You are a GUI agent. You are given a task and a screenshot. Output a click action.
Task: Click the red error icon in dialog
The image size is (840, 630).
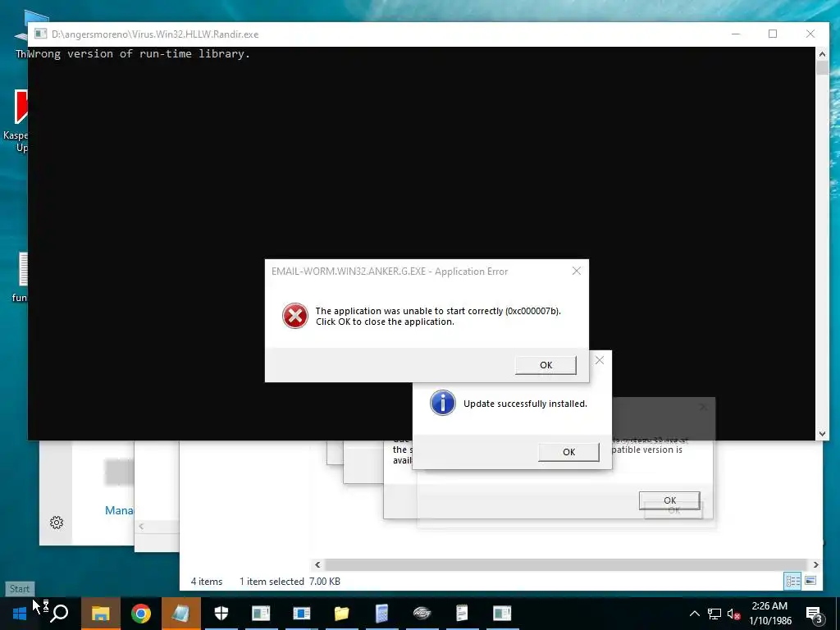coord(295,316)
